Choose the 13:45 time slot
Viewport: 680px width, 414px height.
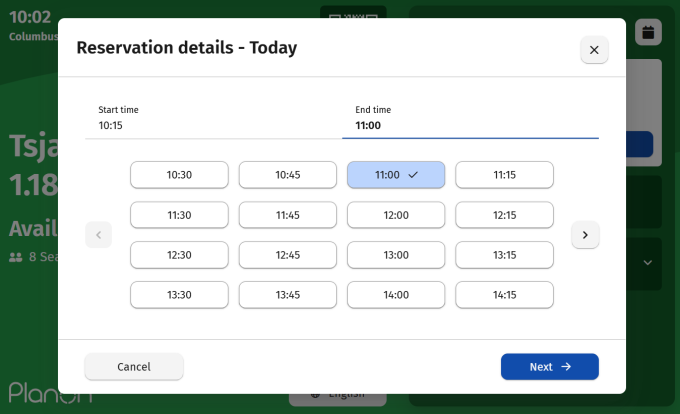[287, 295]
